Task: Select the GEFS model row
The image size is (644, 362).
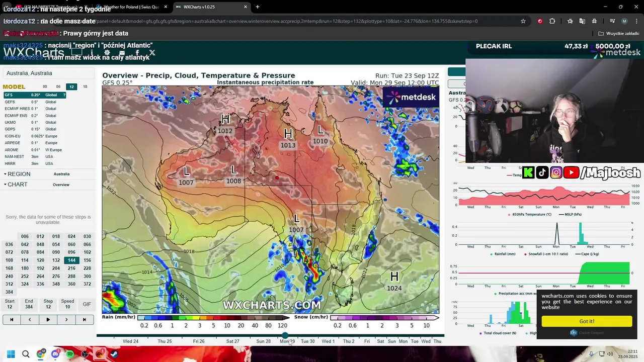Action: 35,102
